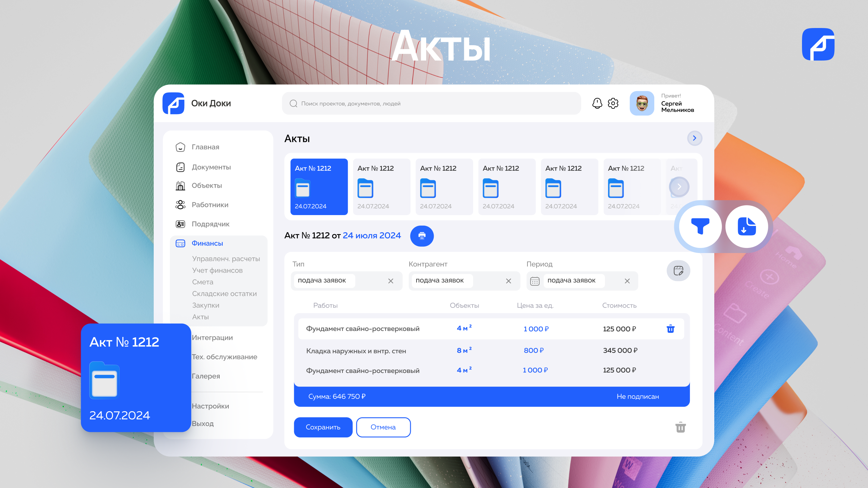Open Настройки in the sidebar

[210, 406]
